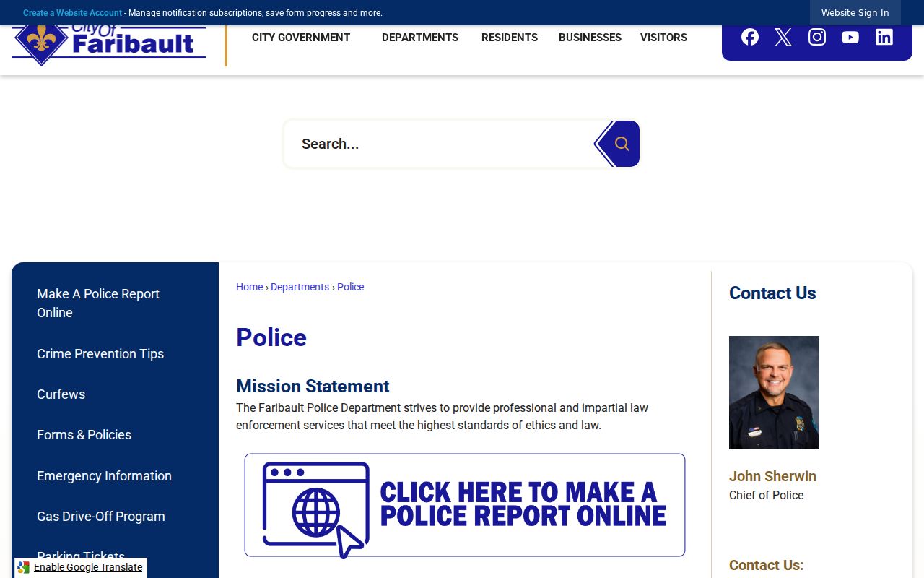This screenshot has height=578, width=924.
Task: Click the Website Sign In button
Action: click(x=855, y=13)
